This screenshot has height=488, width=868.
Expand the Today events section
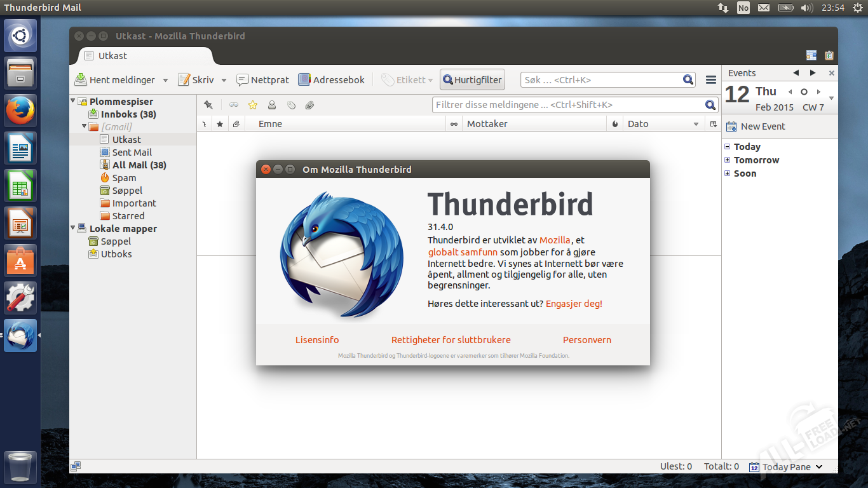(728, 147)
